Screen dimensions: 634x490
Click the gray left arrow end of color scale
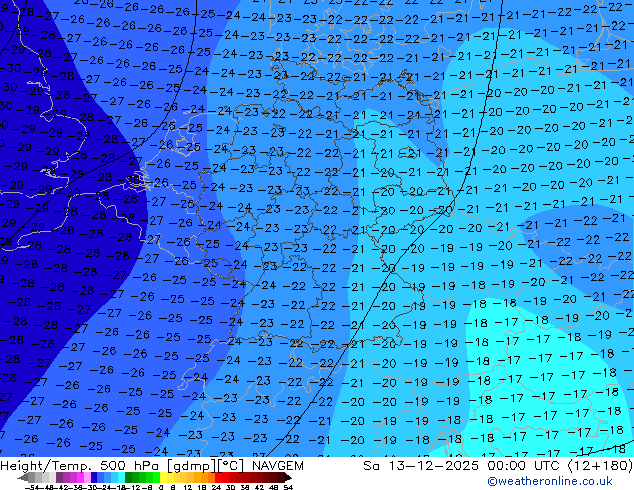[x=23, y=478]
